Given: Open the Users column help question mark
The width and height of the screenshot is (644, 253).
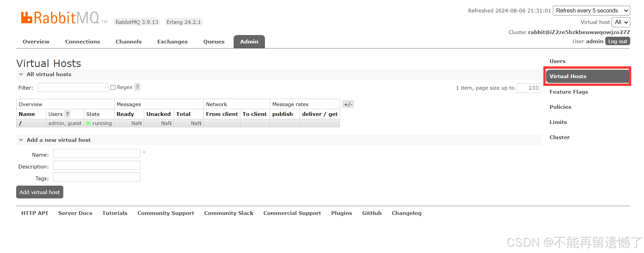Looking at the screenshot, I should click(x=67, y=114).
